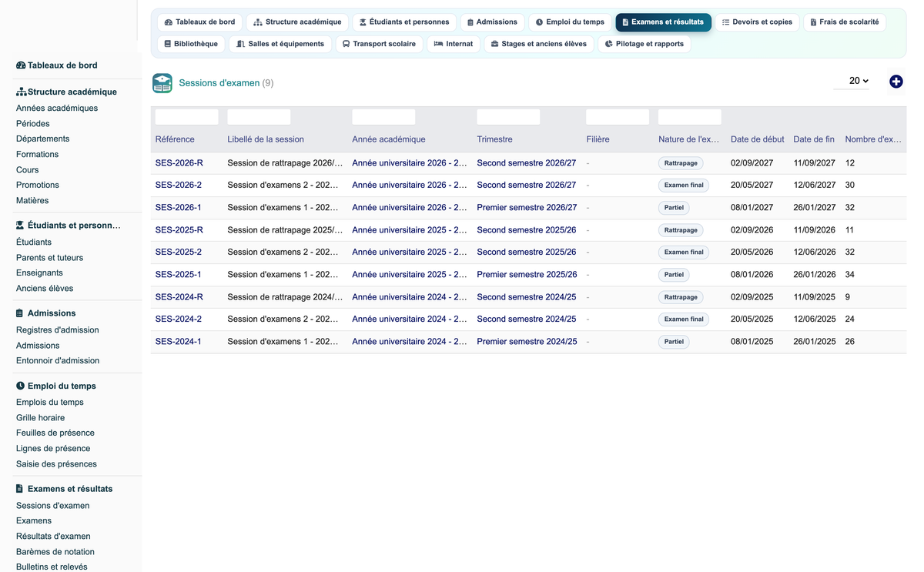This screenshot has height=572, width=924.
Task: Open Feuilles de présence in the sidebar
Action: (x=55, y=433)
